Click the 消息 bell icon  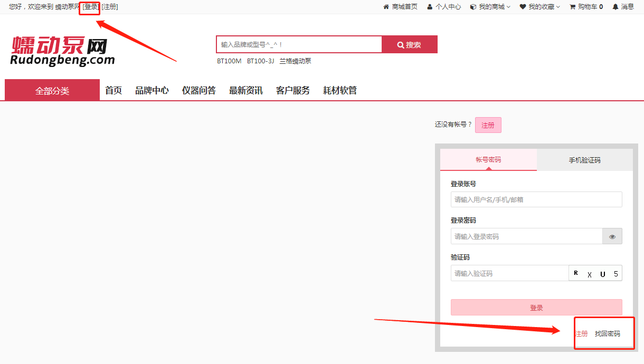click(614, 7)
